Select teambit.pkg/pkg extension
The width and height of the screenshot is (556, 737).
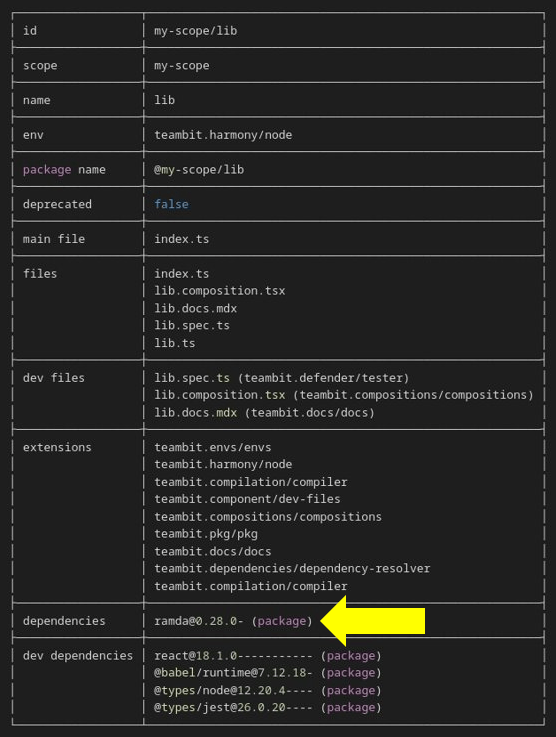pos(206,534)
